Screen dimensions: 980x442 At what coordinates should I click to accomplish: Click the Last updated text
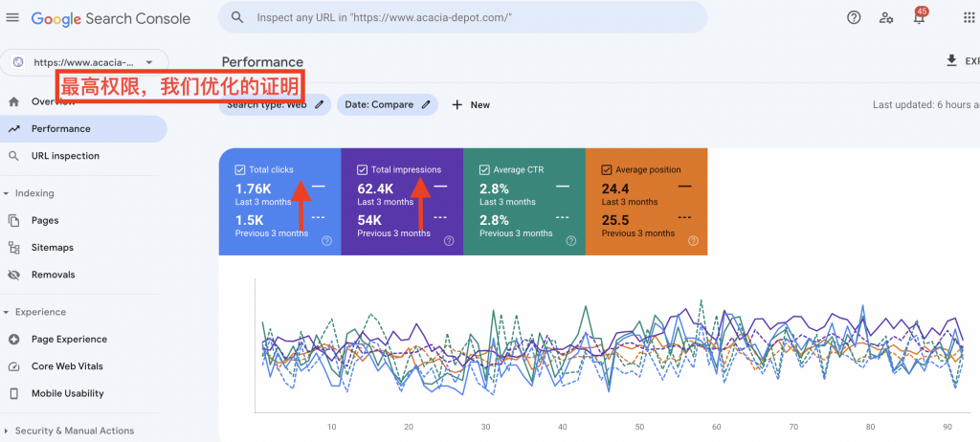(926, 104)
